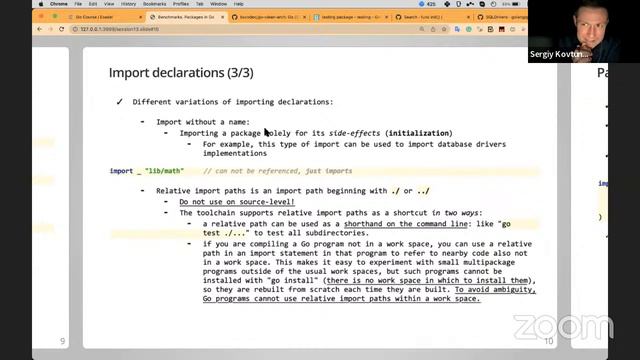Click the battery status in menu bar

[511, 4]
